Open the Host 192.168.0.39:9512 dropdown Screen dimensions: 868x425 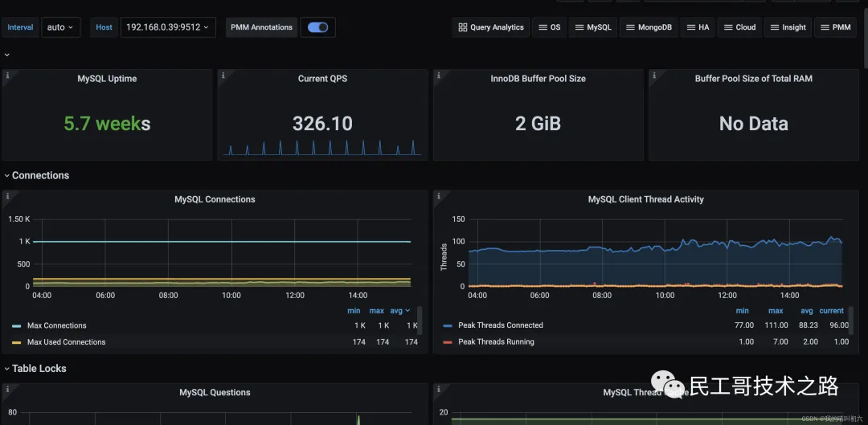click(x=168, y=27)
